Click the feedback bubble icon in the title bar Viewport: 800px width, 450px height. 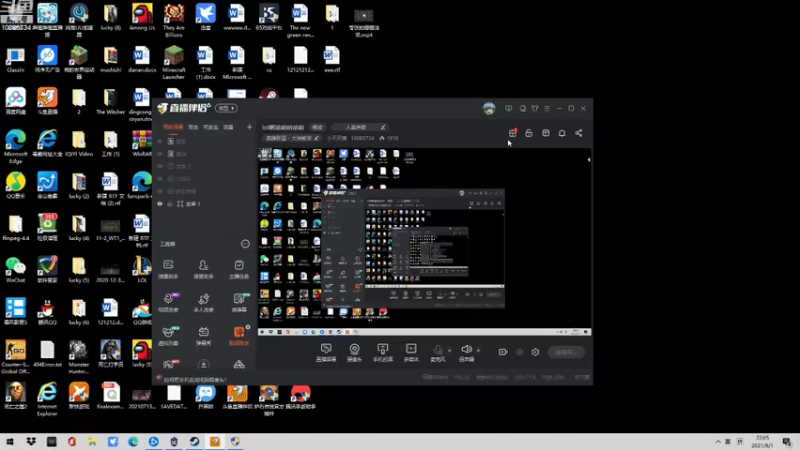pos(509,108)
